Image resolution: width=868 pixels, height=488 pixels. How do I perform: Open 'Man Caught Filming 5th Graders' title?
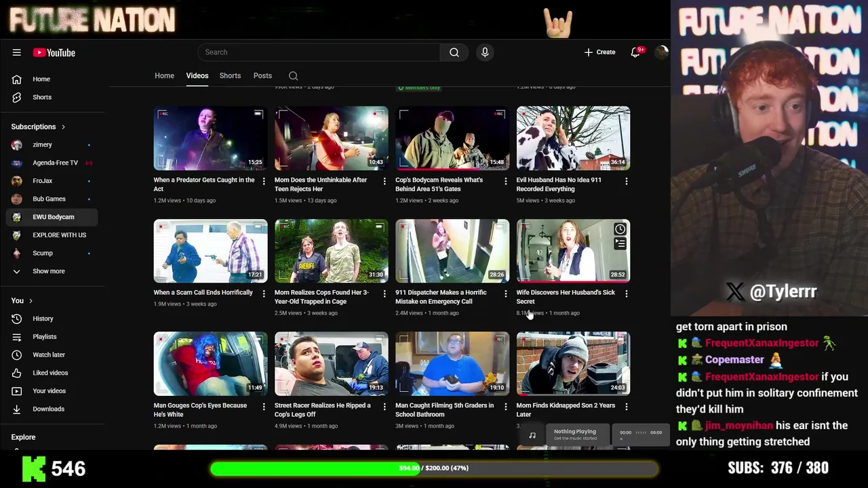(444, 410)
